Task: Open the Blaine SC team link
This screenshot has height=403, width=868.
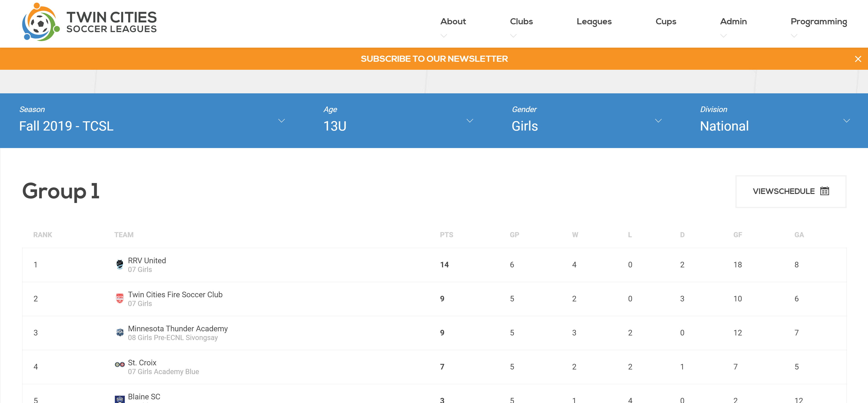Action: tap(144, 397)
